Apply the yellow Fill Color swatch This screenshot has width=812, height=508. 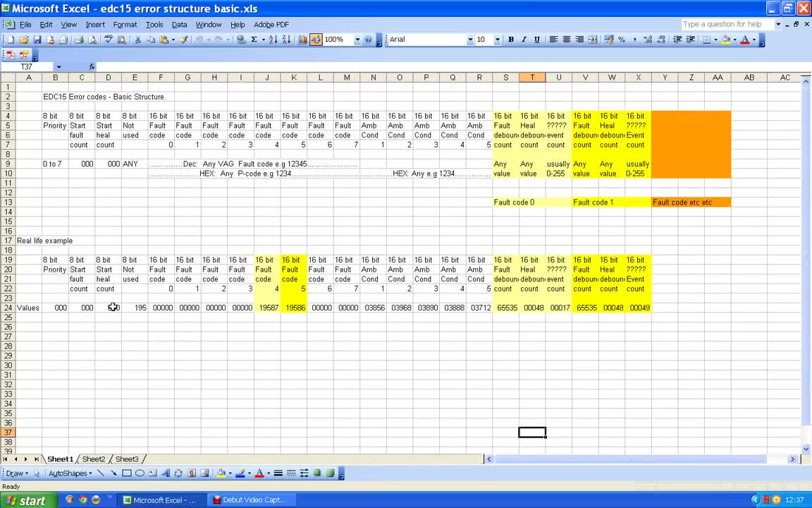[726, 40]
